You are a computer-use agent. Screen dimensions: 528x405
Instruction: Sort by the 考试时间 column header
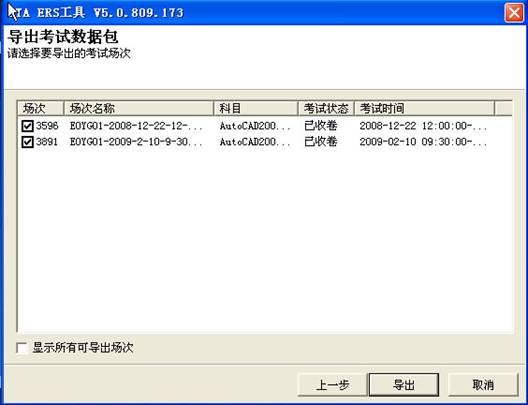coord(424,108)
